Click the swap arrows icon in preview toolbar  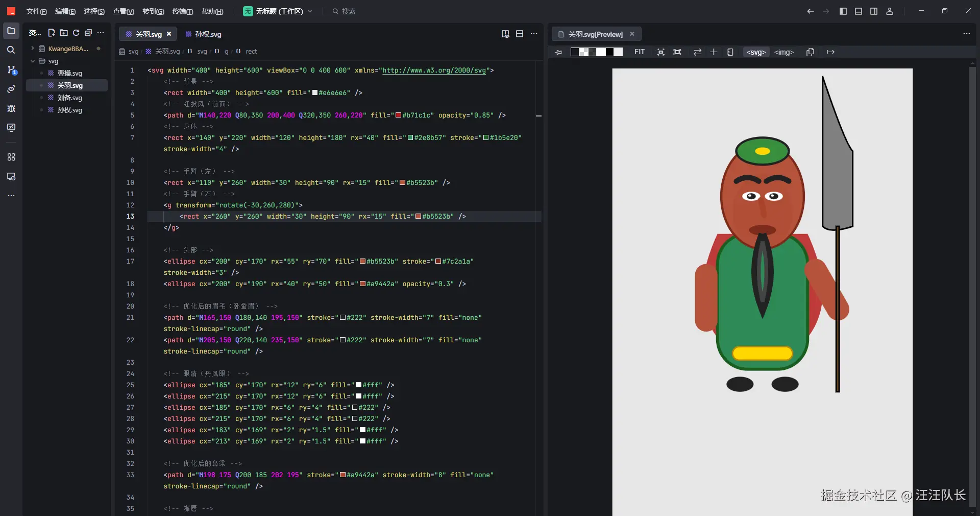coord(698,52)
